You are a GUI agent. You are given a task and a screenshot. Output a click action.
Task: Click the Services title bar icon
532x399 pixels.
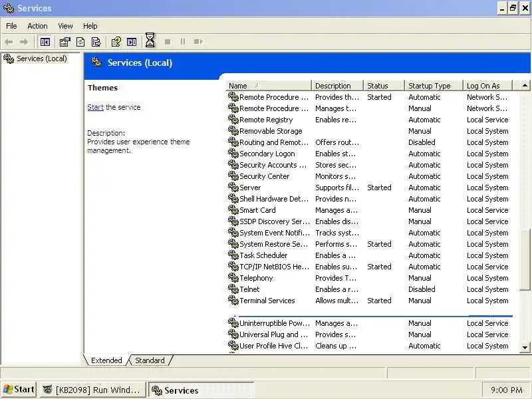click(9, 8)
